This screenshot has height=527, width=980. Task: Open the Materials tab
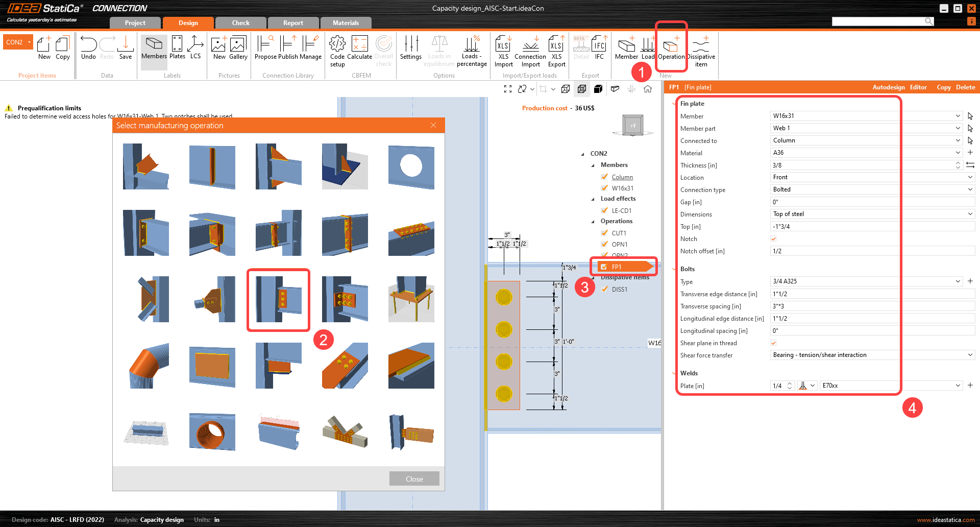pyautogui.click(x=346, y=22)
